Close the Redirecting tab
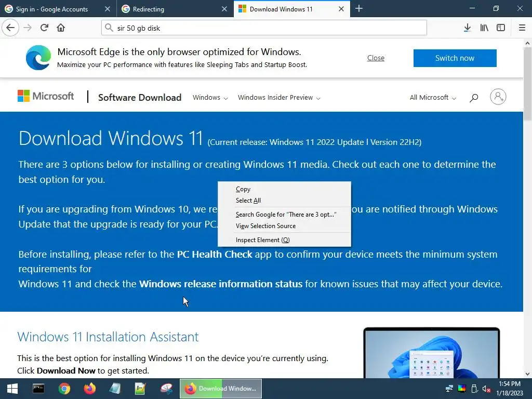Screen dimensions: 532x399 coord(224,9)
